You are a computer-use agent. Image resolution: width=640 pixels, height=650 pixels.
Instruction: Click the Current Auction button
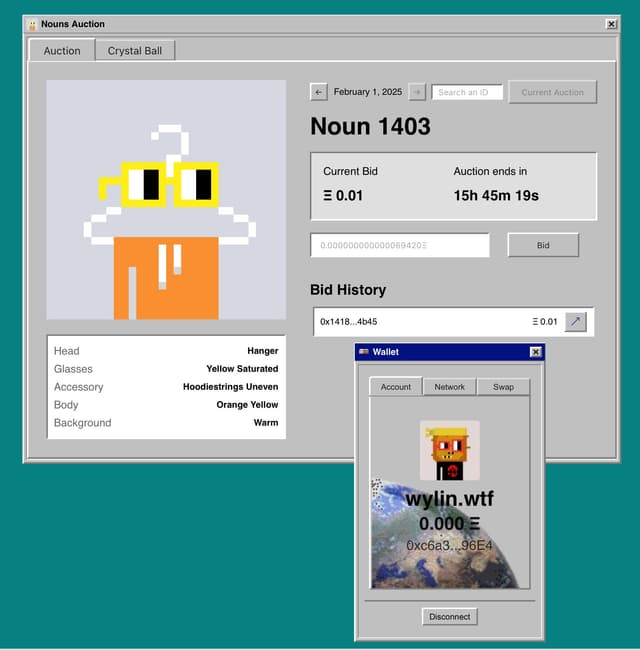click(x=553, y=92)
